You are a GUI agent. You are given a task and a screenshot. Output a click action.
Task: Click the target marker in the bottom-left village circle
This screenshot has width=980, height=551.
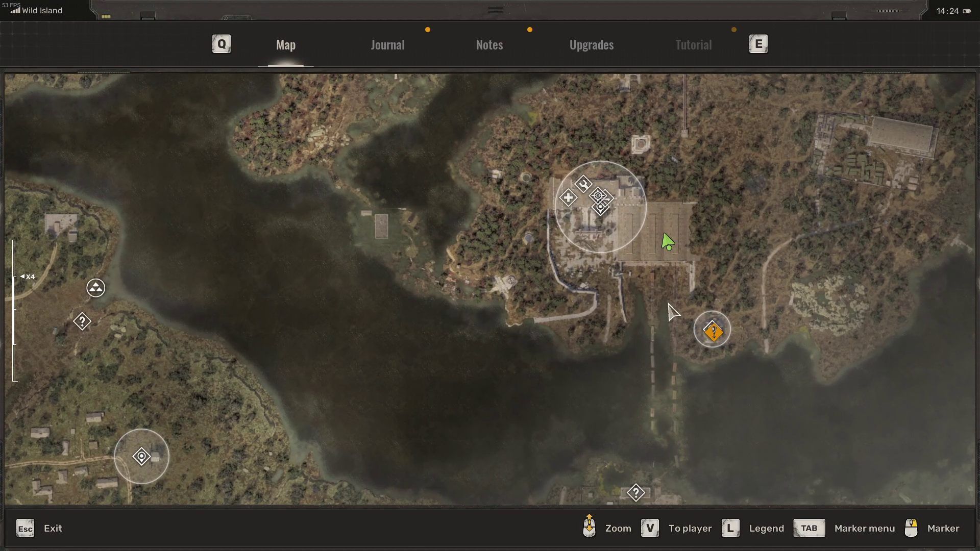(x=141, y=456)
